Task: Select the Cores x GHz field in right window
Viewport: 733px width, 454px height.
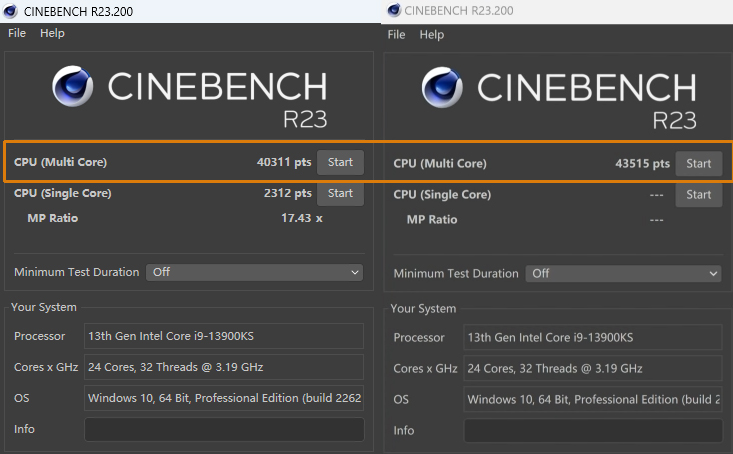Action: (594, 368)
